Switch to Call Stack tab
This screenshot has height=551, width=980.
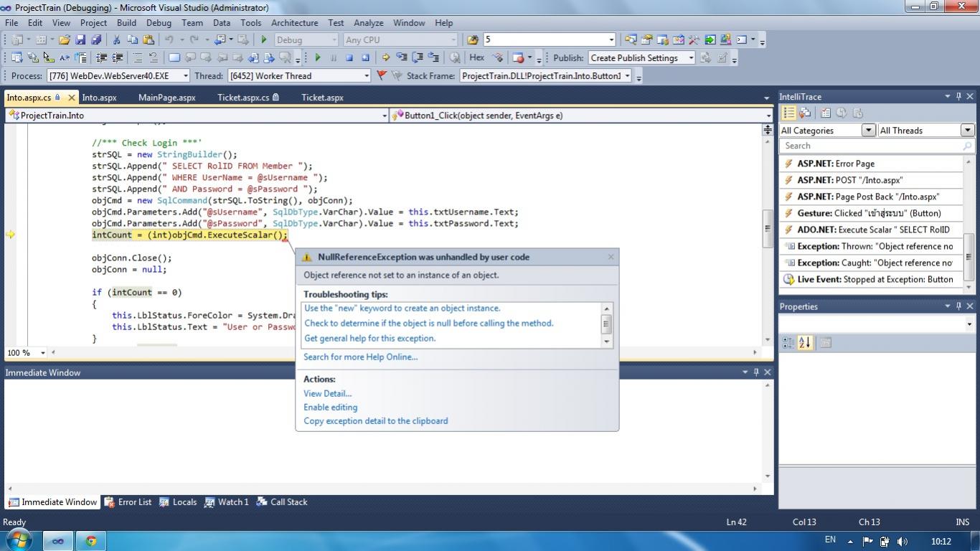coord(282,502)
